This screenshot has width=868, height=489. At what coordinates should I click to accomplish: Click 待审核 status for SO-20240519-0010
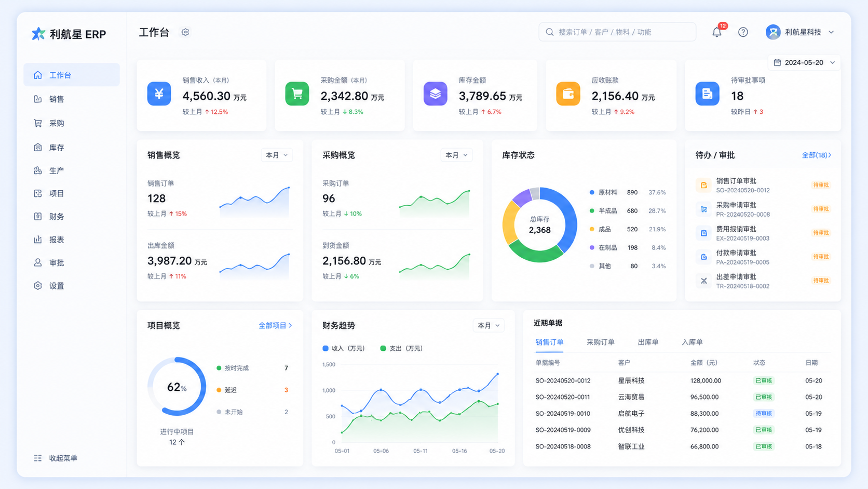pos(764,414)
